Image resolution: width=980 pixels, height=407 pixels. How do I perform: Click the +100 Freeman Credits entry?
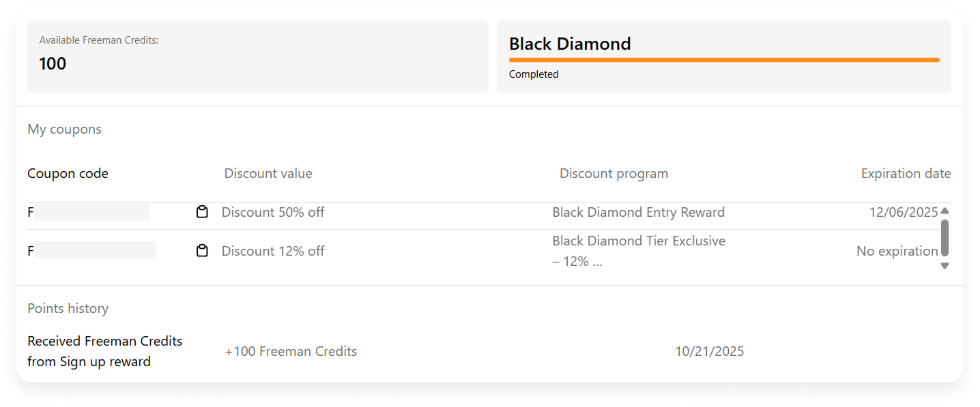(291, 351)
